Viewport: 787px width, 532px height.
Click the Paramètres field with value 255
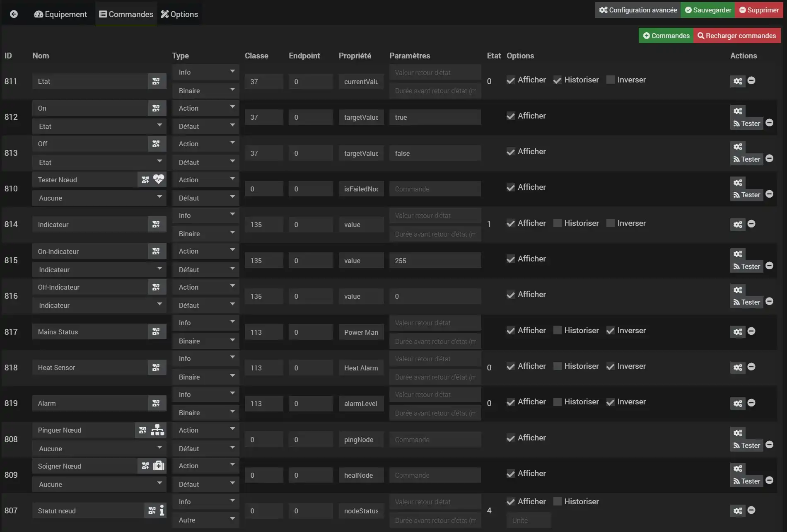[435, 261]
